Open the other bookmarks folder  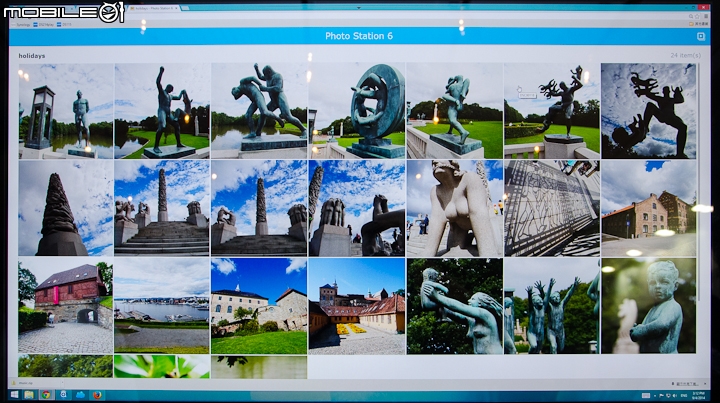[x=698, y=24]
